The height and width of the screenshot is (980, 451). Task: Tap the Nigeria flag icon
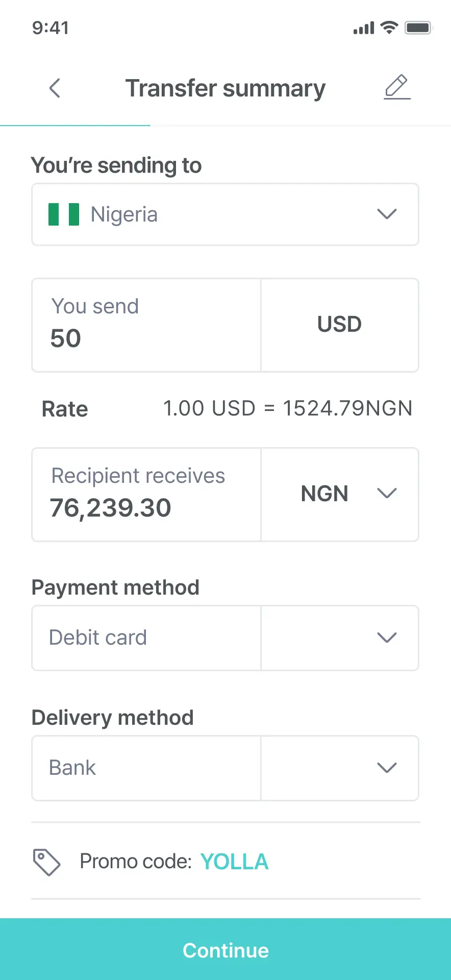click(64, 214)
